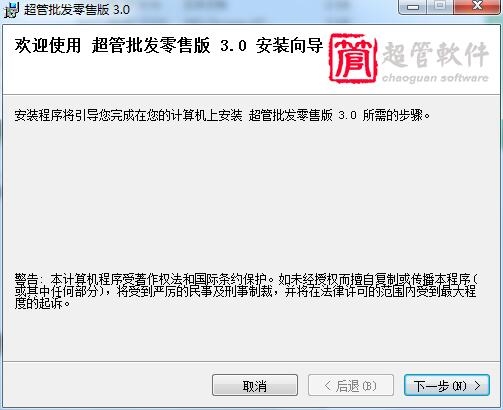Close the setup wizard window
The image size is (503, 410).
pyautogui.click(x=477, y=7)
